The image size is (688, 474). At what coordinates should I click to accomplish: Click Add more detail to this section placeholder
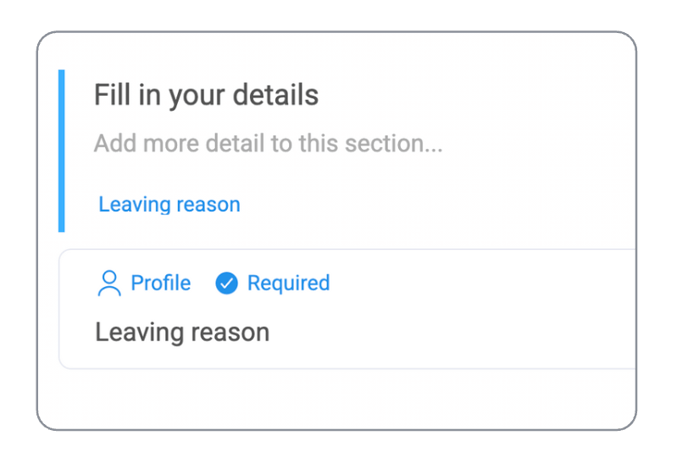pos(268,144)
